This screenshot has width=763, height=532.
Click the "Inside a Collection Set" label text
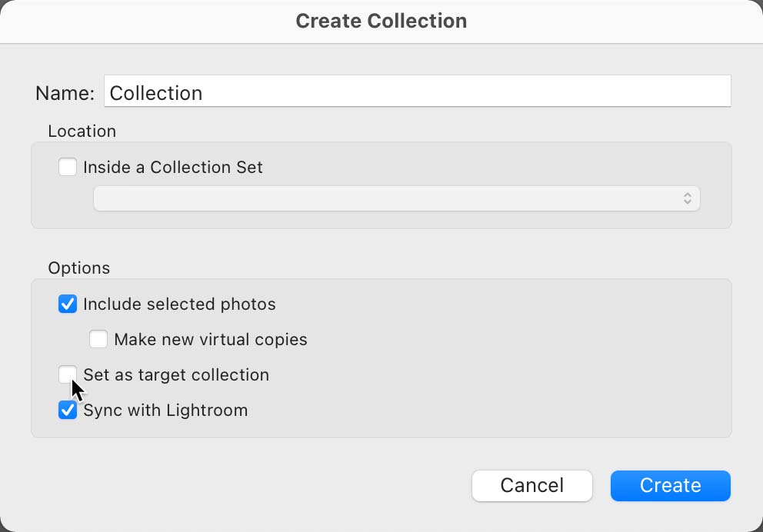[x=173, y=168]
